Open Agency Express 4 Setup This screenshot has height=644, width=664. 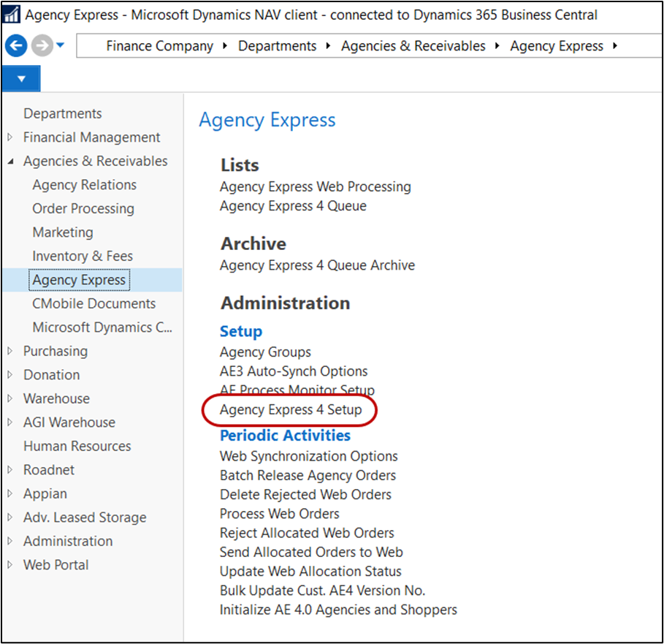click(291, 409)
